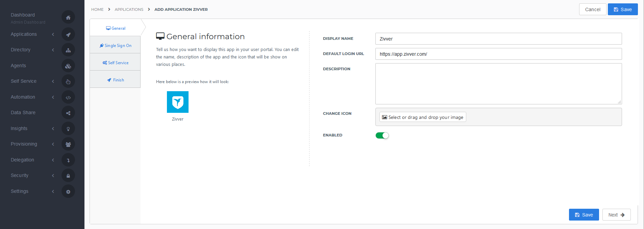Image resolution: width=644 pixels, height=229 pixels.
Task: Click the Self Service hand pointer icon
Action: tap(68, 81)
